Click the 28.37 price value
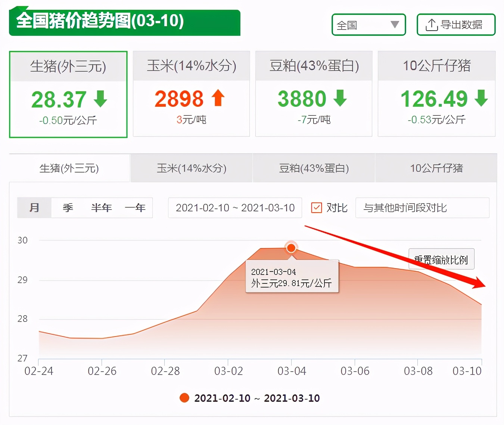This screenshot has width=504, height=425. pos(59,99)
